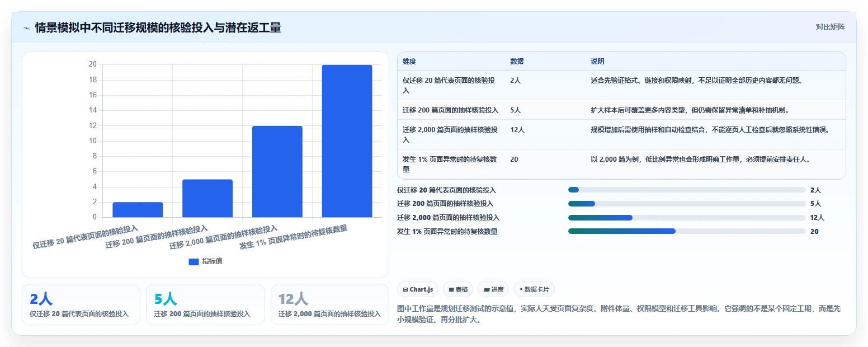Select the 数据卡片 tag chip
Screen dimensions: 868x347
click(x=534, y=289)
